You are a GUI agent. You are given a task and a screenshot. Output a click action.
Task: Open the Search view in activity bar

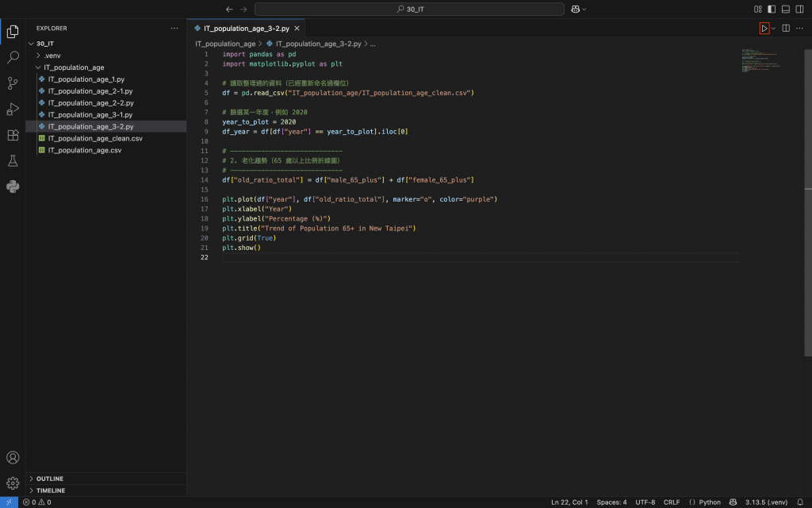13,57
